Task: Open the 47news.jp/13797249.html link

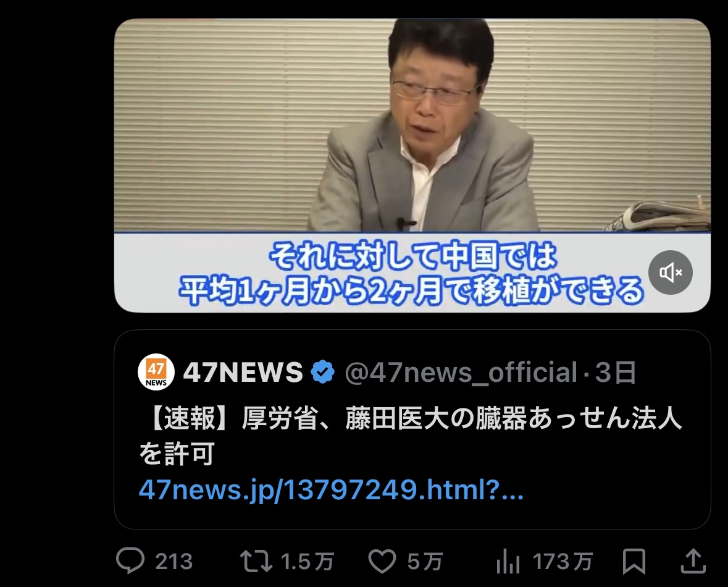Action: point(331,489)
